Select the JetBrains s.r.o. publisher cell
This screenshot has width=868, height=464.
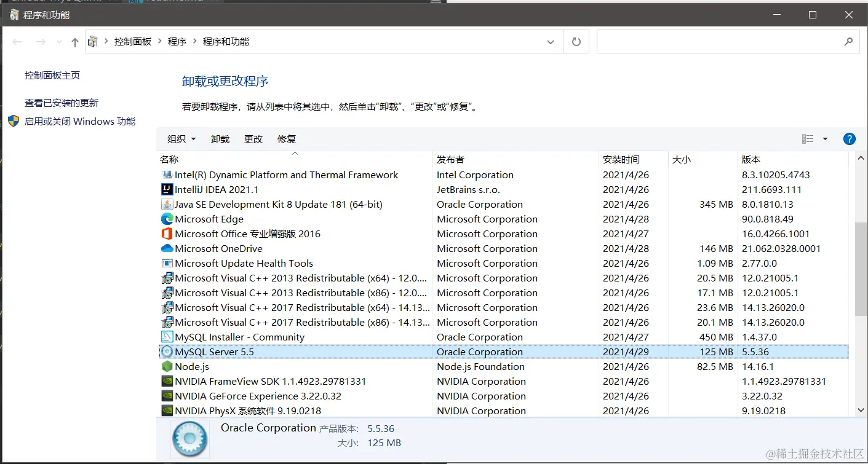tap(468, 189)
